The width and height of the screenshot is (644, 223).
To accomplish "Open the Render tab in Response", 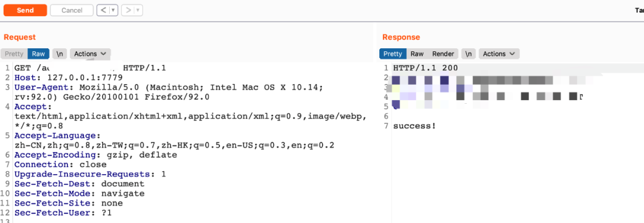I will 443,54.
